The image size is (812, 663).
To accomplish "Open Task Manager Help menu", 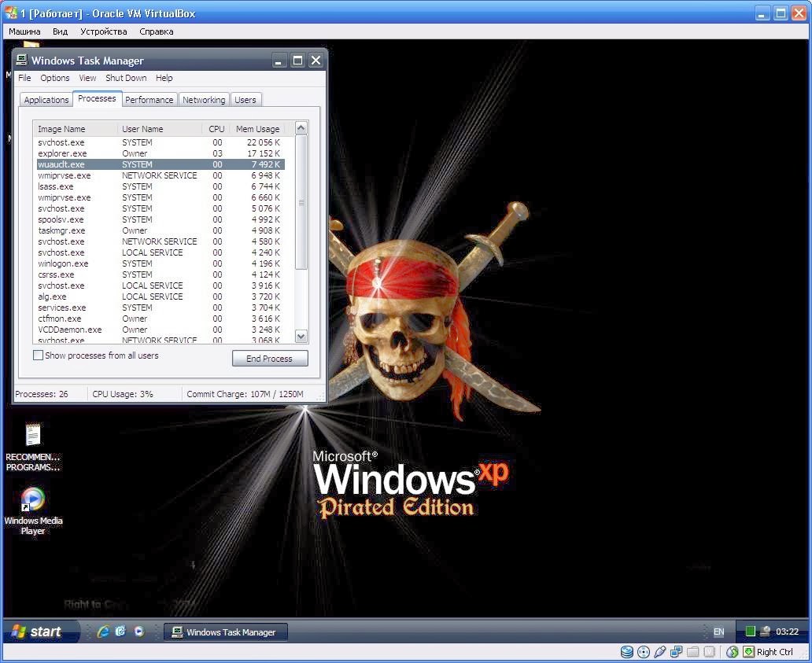I will (164, 78).
